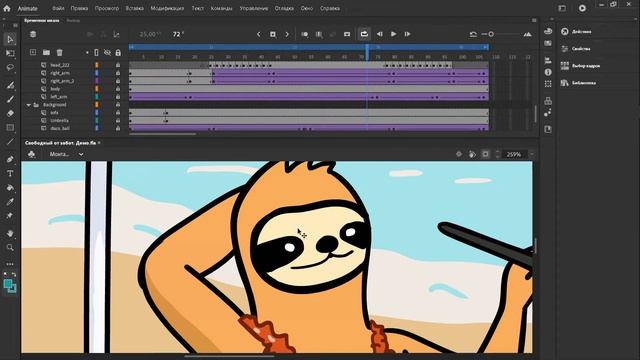
Task: Select the Line tool
Action: pyautogui.click(x=10, y=142)
